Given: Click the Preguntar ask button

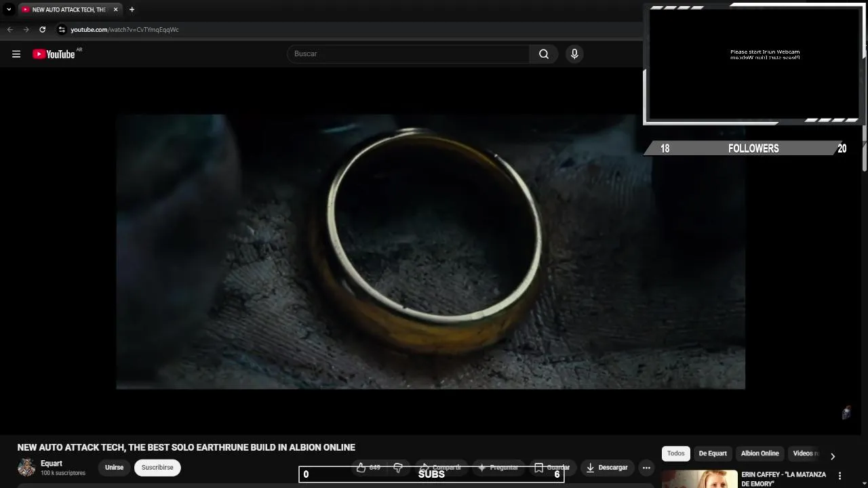Looking at the screenshot, I should pyautogui.click(x=498, y=468).
